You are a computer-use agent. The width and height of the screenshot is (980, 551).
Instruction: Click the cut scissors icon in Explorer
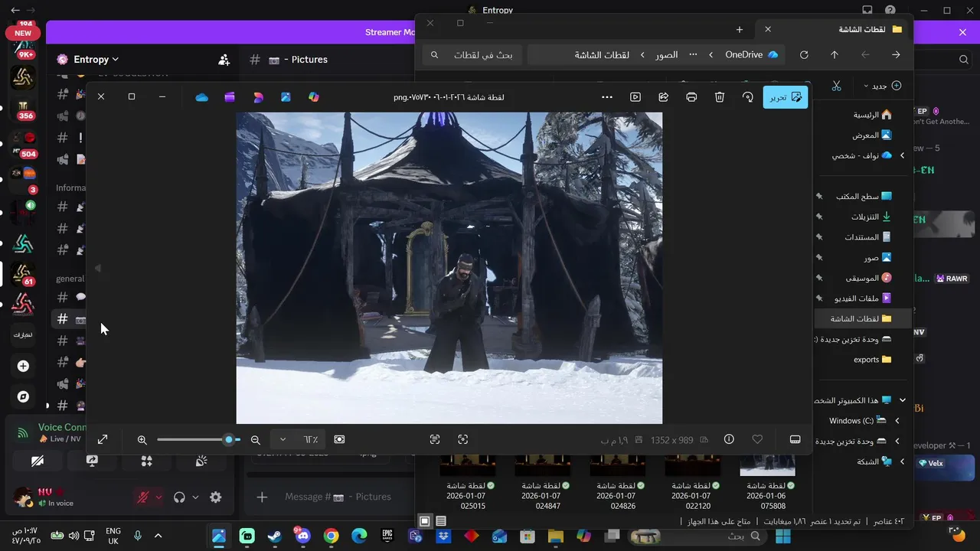point(836,86)
